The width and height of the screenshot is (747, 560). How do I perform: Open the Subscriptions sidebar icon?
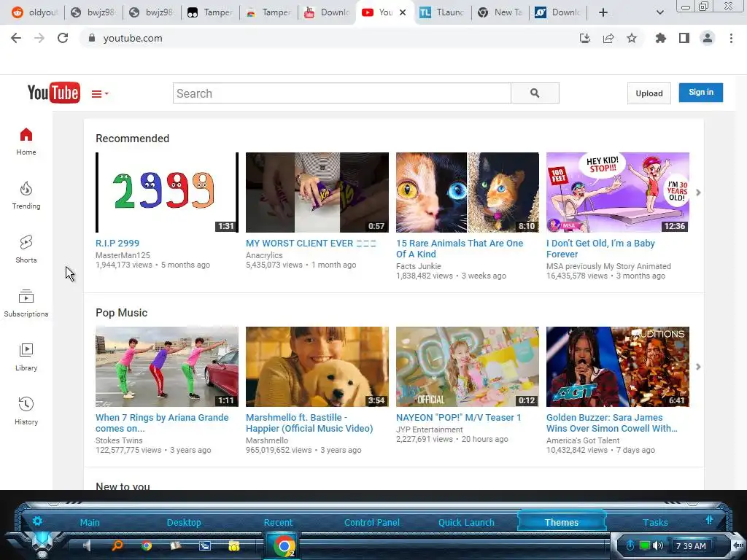(x=26, y=296)
